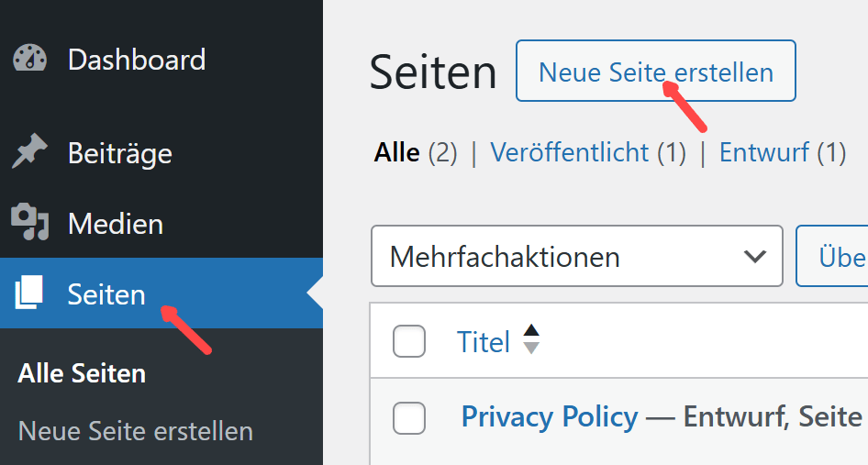
Task: Open the Privacy Policy page title link
Action: point(549,417)
